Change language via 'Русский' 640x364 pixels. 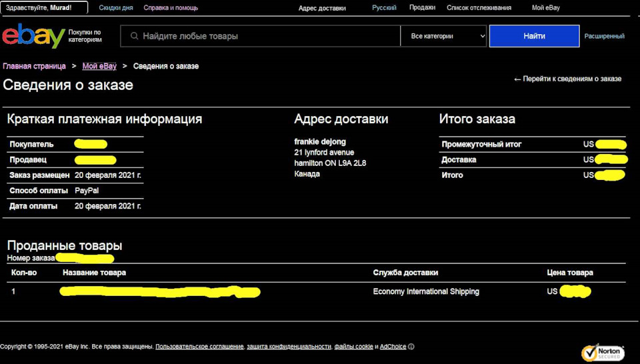(x=384, y=8)
